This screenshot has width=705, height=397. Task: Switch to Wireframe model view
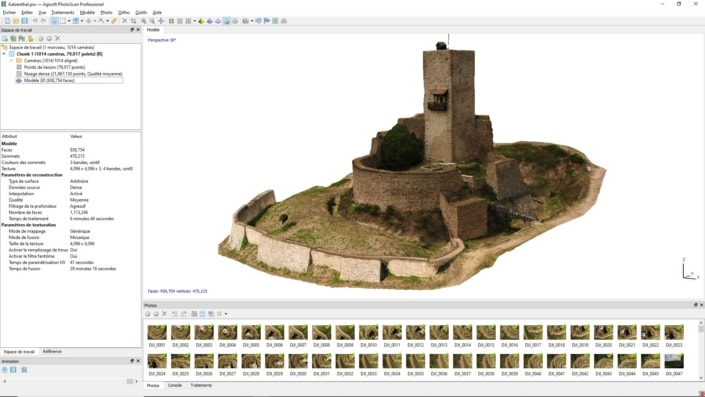click(218, 21)
